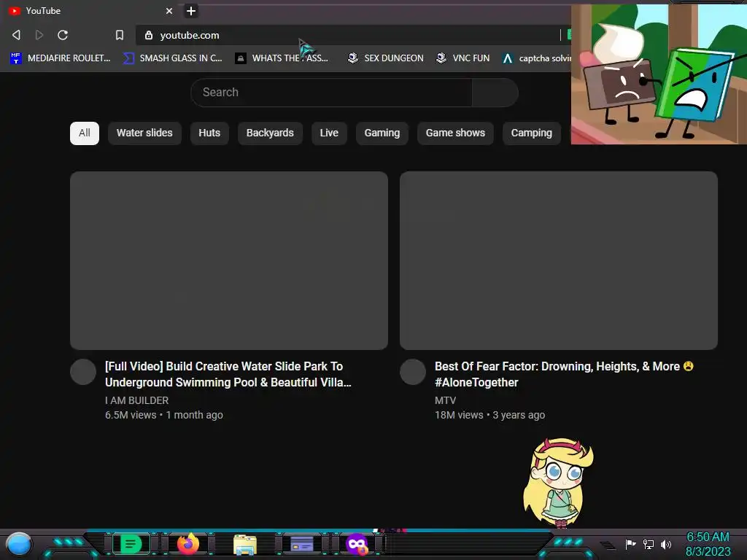The height and width of the screenshot is (560, 747).
Task: Open the purple mask app in taskbar
Action: [357, 544]
